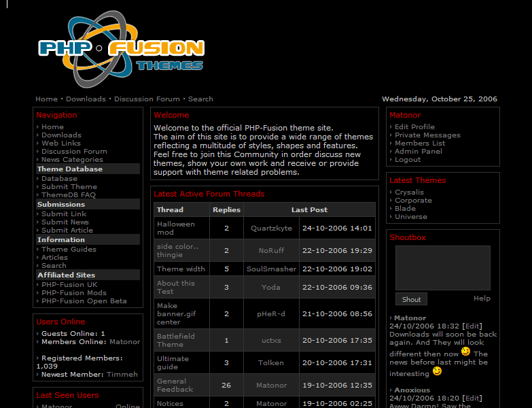532x408 pixels.
Task: Click the Shoutbox message text area
Action: [443, 268]
